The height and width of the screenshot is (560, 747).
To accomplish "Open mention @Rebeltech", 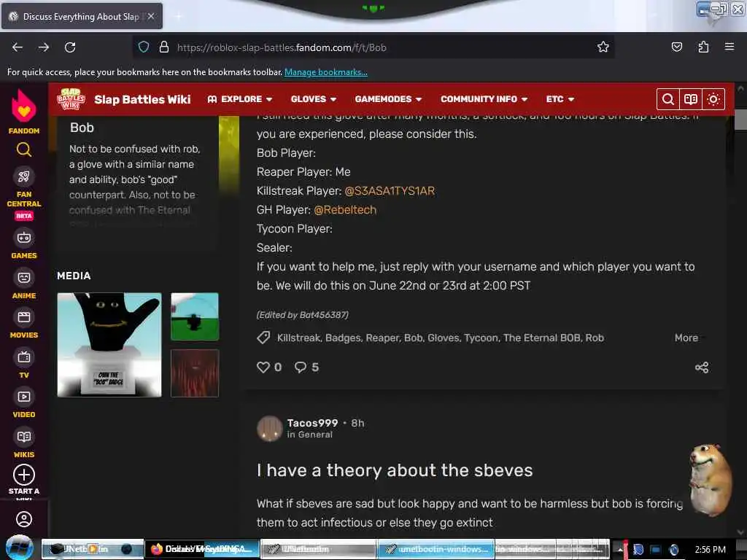I will click(x=345, y=209).
